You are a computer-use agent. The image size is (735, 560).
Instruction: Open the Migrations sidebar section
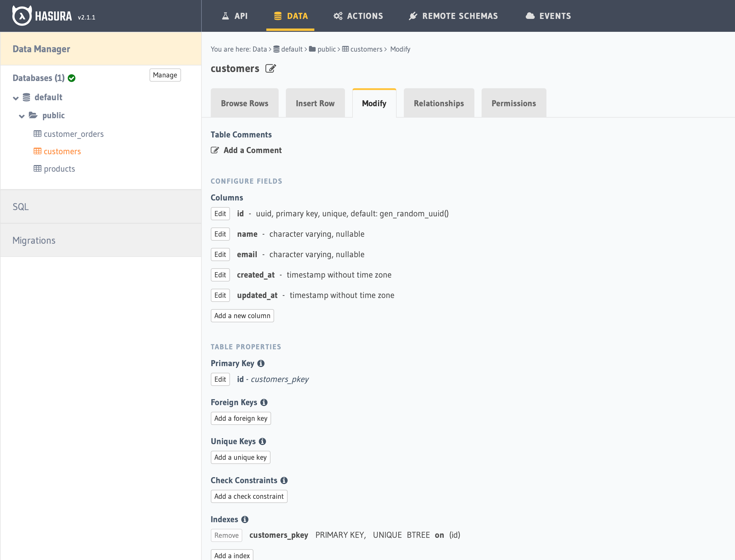tap(34, 240)
